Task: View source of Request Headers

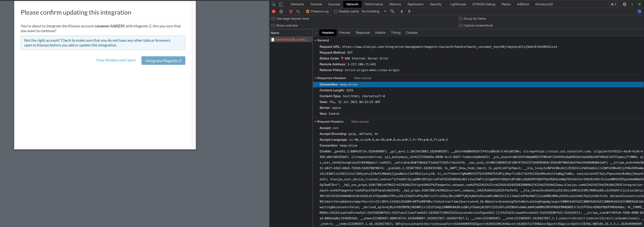Action: pyautogui.click(x=360, y=122)
